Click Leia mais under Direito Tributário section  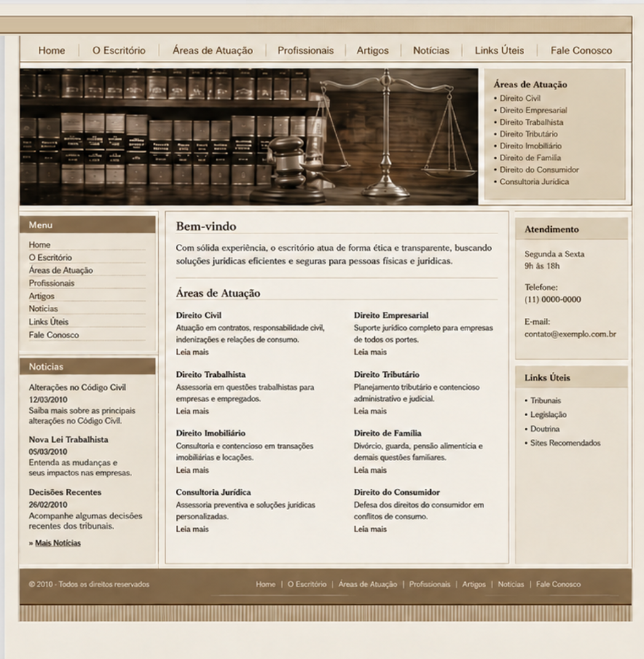370,411
